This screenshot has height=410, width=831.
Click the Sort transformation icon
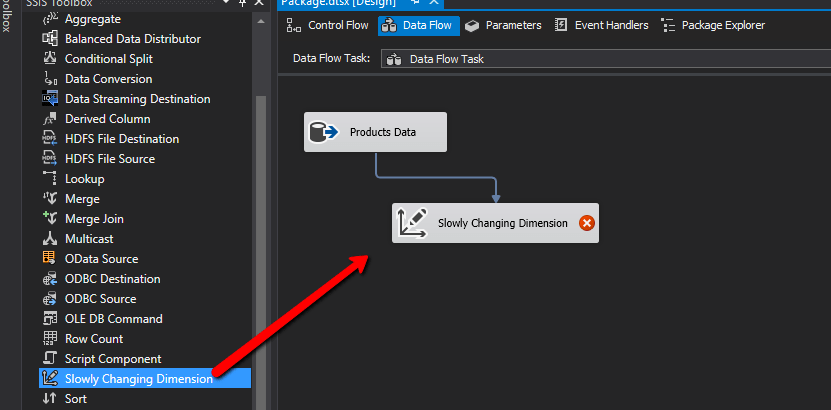[50, 399]
